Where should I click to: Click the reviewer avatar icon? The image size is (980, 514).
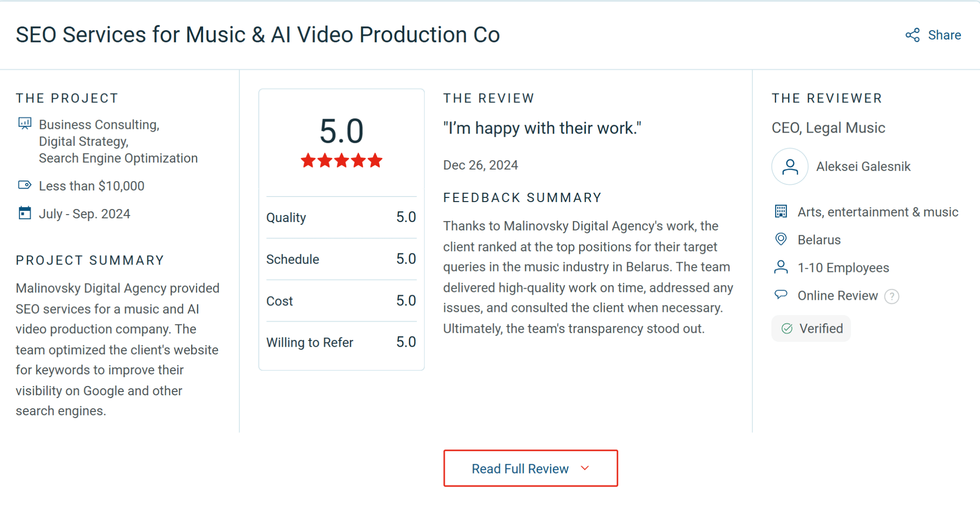point(789,166)
